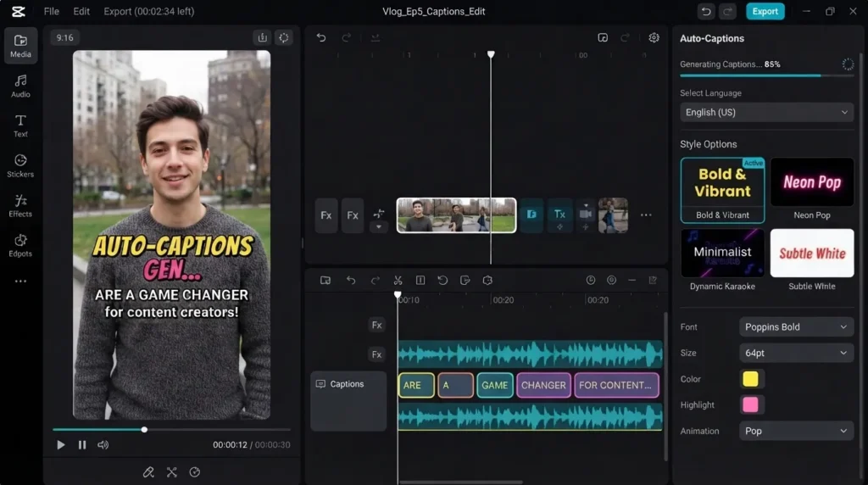Click the Tx text tile in clip row
This screenshot has width=868, height=485.
point(559,215)
